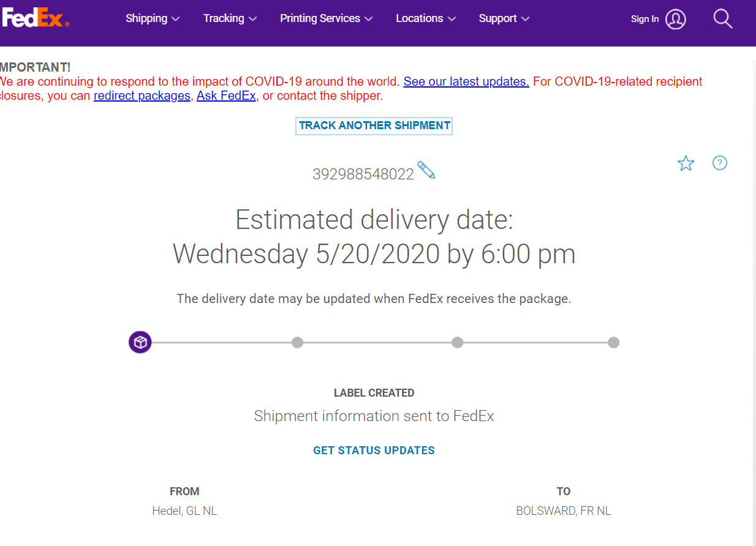Expand the Printing Services dropdown
The image size is (756, 546).
coord(327,18)
